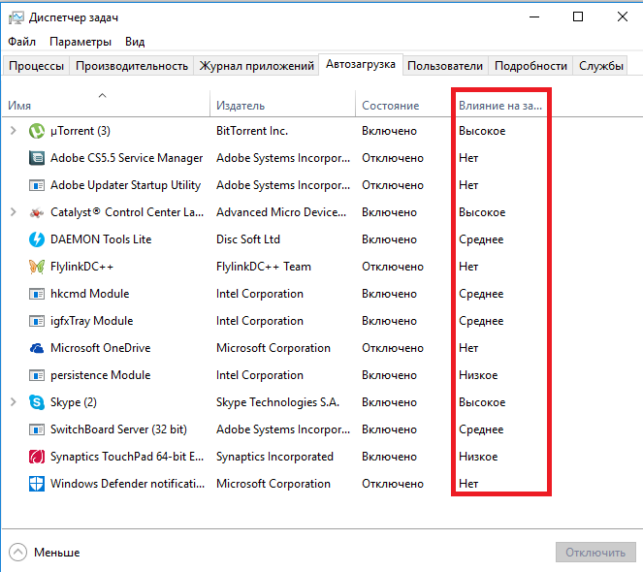Open the Параметры menu
The height and width of the screenshot is (572, 643).
[80, 42]
